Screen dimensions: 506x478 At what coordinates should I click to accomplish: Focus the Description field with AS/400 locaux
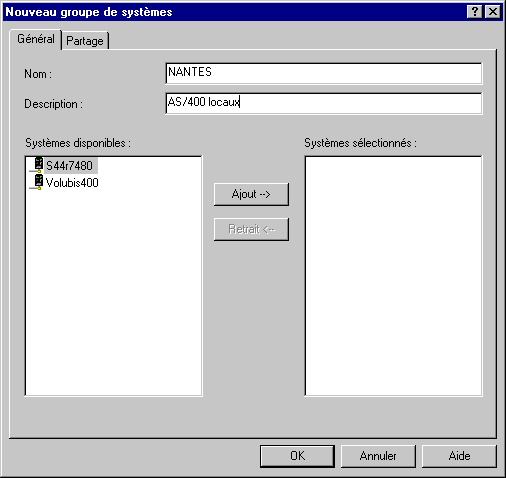(x=324, y=103)
